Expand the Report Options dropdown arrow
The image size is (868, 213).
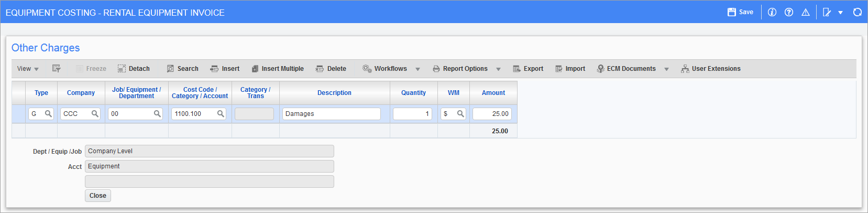[498, 69]
